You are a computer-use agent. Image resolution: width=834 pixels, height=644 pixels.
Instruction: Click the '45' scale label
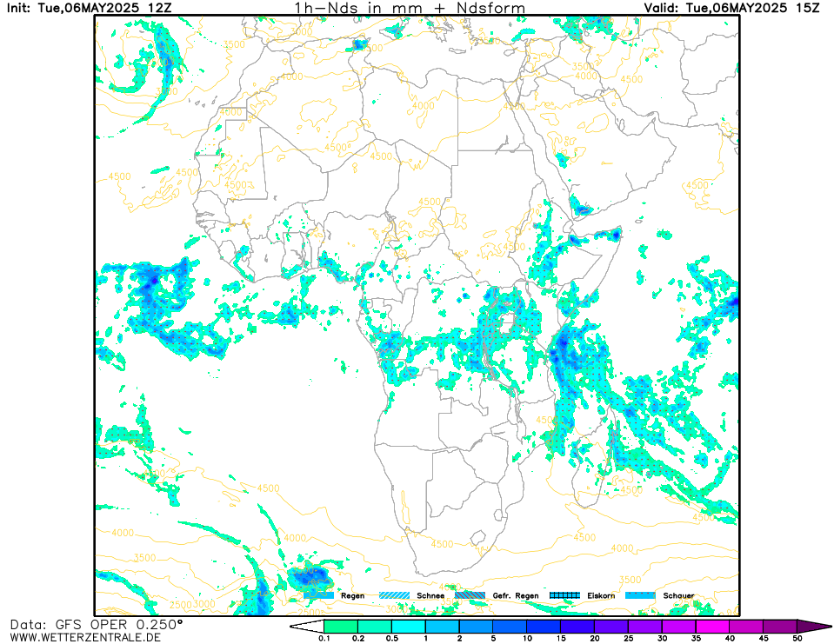click(x=764, y=639)
